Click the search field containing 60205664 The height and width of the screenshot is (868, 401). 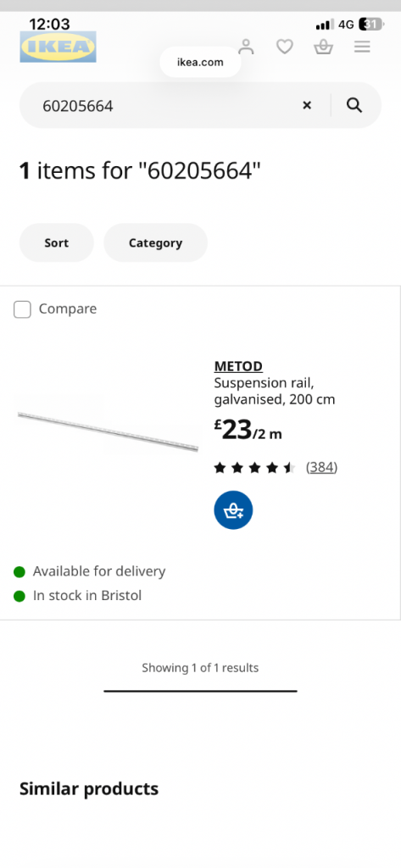tap(166, 105)
